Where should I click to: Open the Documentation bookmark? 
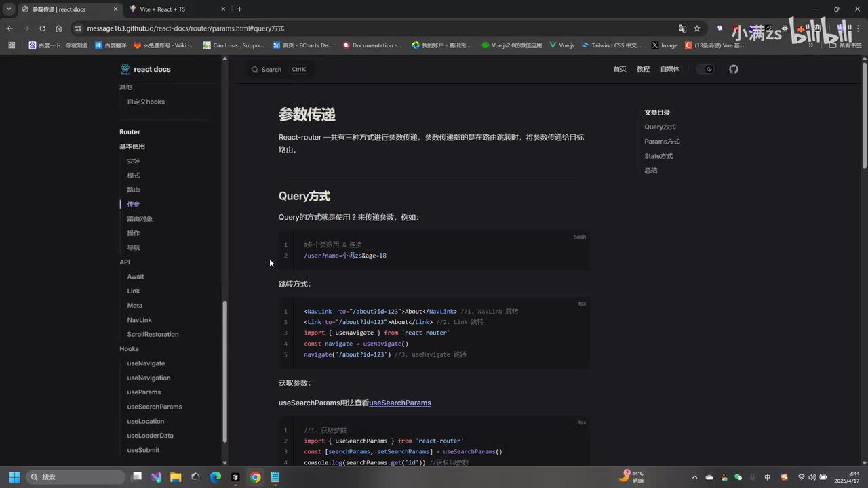(372, 45)
